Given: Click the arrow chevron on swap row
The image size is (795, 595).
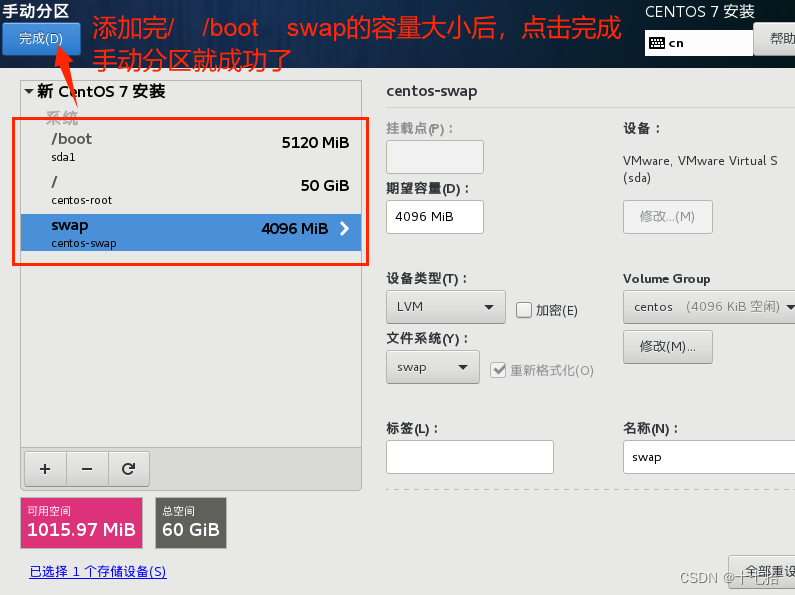Looking at the screenshot, I should point(345,229).
